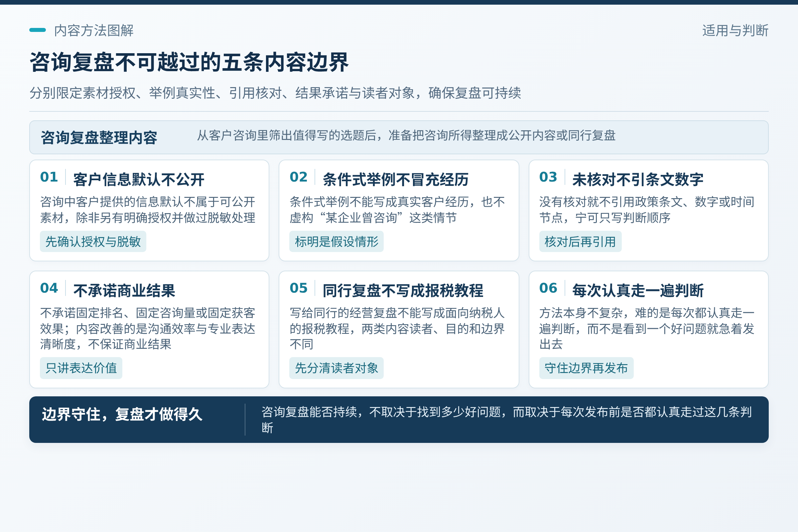Click the tag 守住边界再发布

(586, 368)
